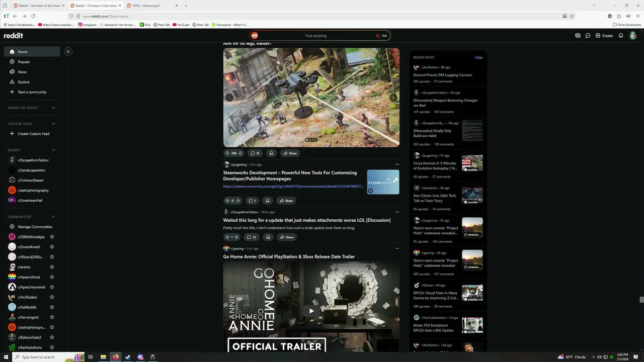The image size is (644, 362).
Task: Favorite r/anime with star
Action: [52, 267]
